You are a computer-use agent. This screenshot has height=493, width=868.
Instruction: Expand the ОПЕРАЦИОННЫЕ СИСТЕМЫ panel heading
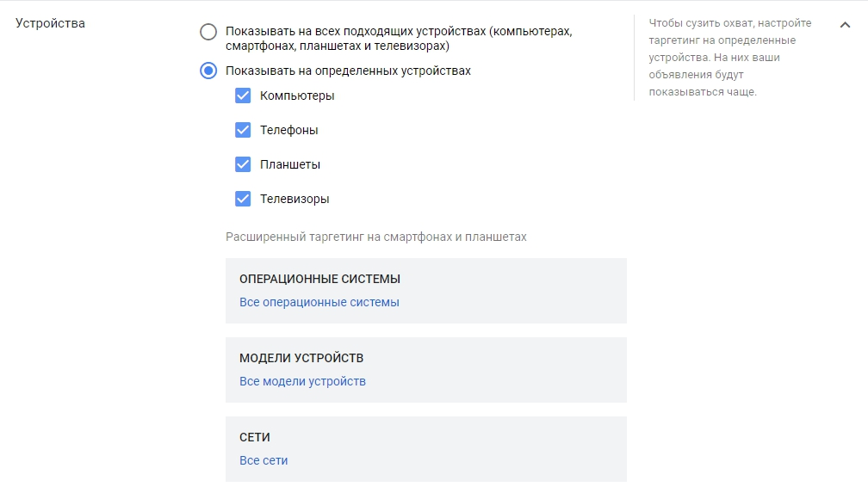click(x=319, y=279)
